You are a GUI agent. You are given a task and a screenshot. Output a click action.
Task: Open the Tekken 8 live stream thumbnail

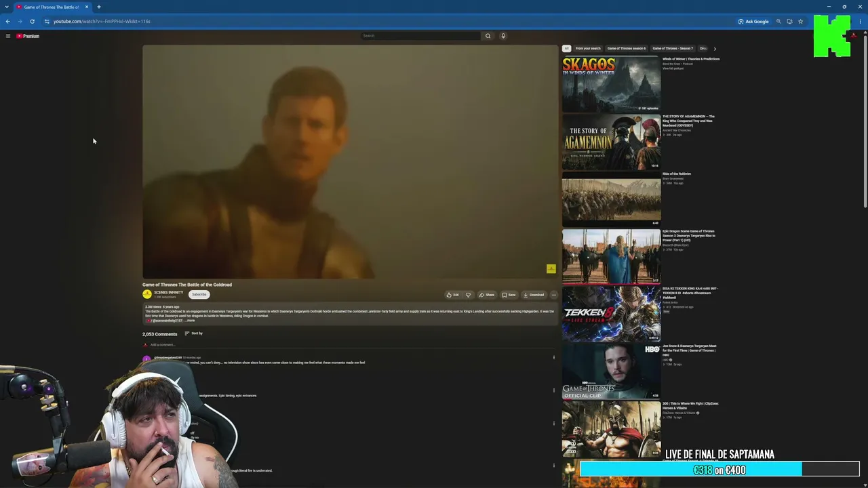[x=611, y=314]
